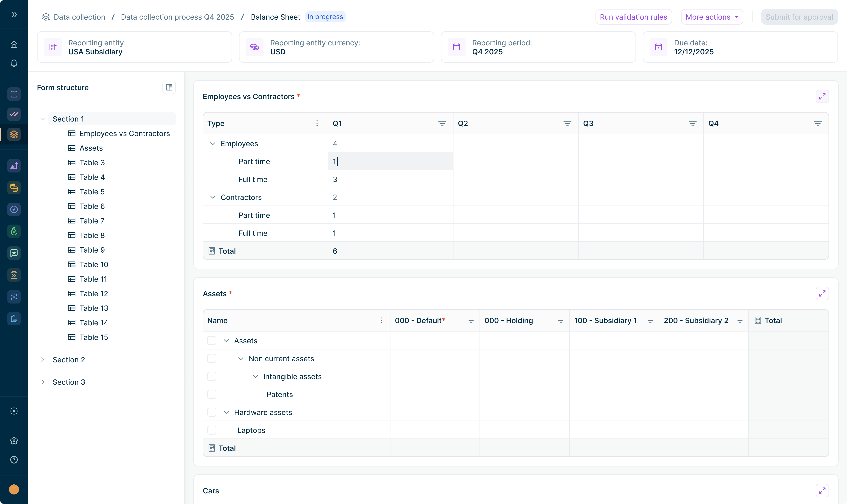Collapse the Contractors row group
Viewport: 847px width, 504px height.
(213, 197)
